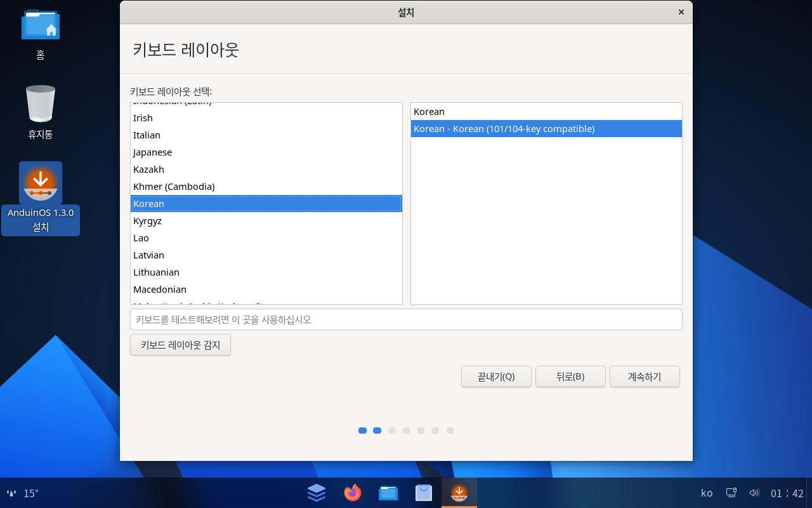Click the 키보드 레이아웃 감지 button
This screenshot has height=508, width=812.
(x=180, y=345)
